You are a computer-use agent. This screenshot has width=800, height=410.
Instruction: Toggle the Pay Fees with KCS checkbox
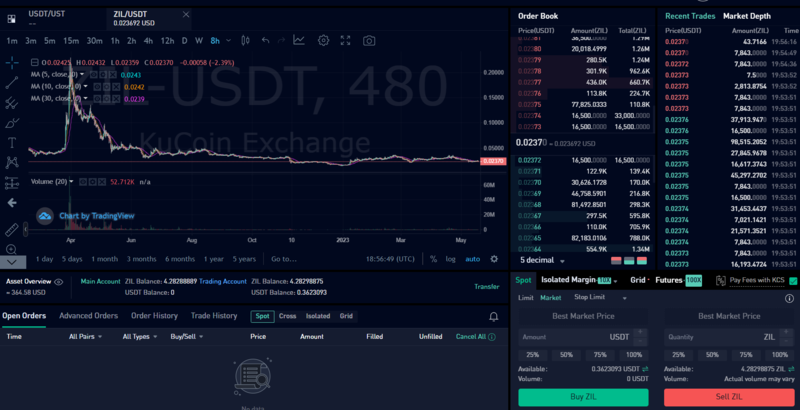tap(793, 280)
